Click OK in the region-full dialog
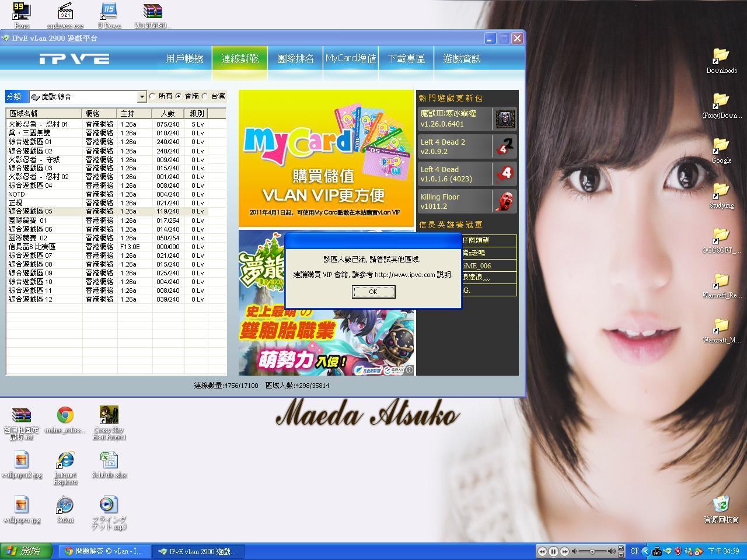 click(373, 292)
